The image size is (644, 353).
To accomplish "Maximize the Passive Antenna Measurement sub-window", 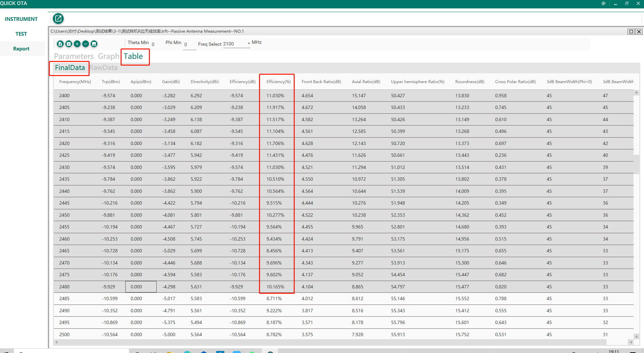I will tap(631, 31).
